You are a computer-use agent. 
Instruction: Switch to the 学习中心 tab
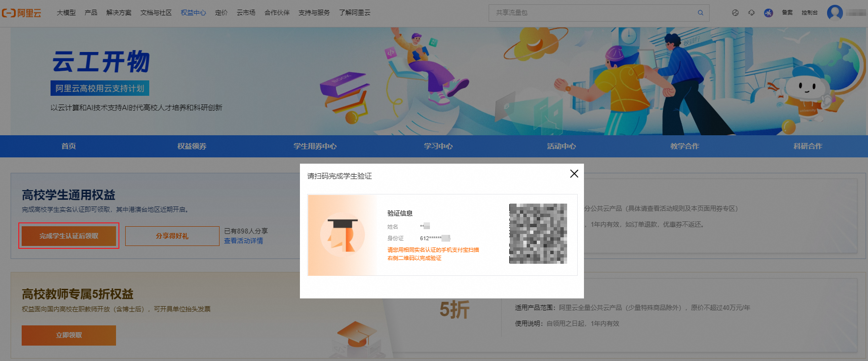[438, 146]
